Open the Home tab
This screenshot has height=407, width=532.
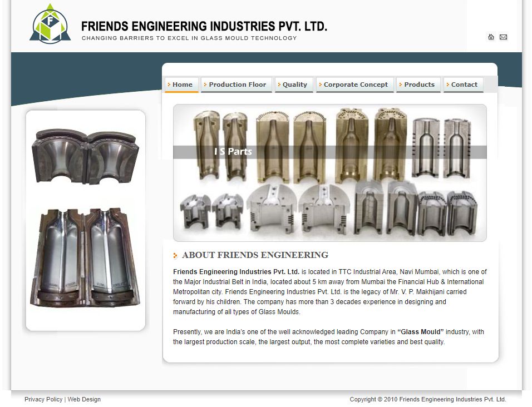click(181, 85)
